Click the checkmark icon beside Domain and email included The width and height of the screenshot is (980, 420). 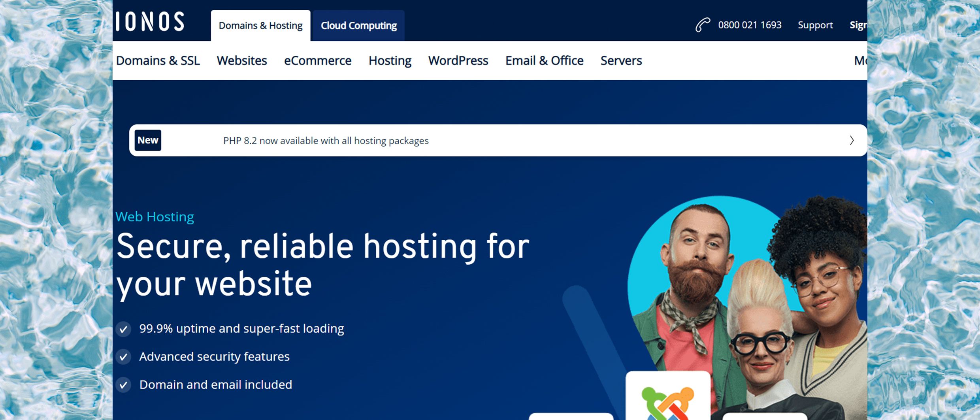tap(123, 385)
